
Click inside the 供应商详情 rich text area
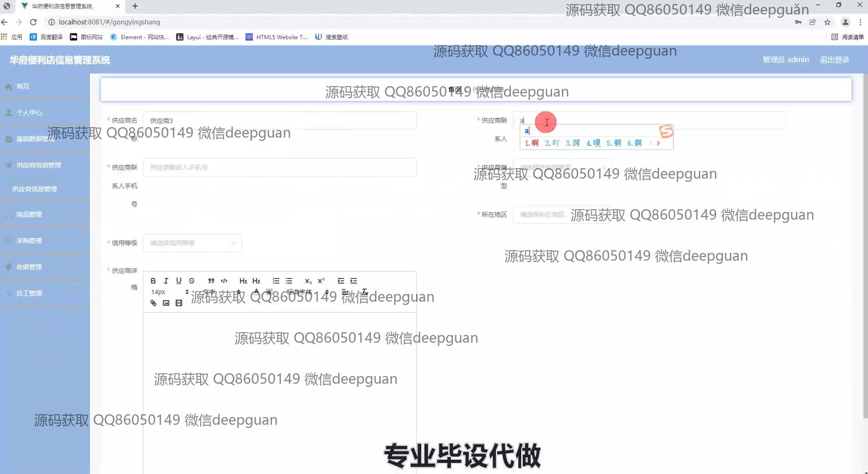279,392
